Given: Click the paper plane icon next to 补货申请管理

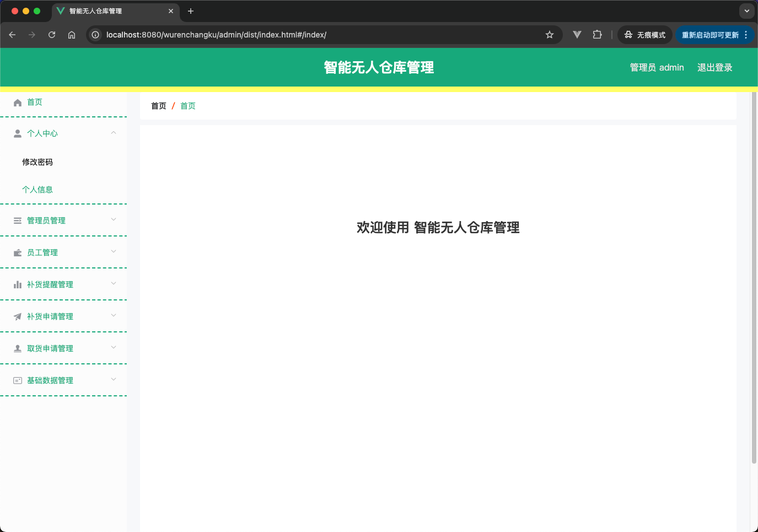Looking at the screenshot, I should [x=18, y=316].
